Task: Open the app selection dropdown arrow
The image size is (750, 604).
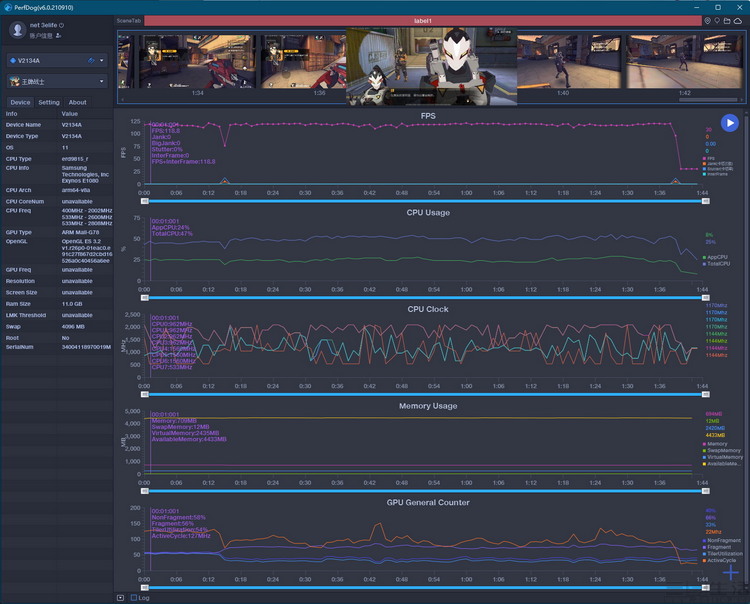Action: [x=101, y=81]
